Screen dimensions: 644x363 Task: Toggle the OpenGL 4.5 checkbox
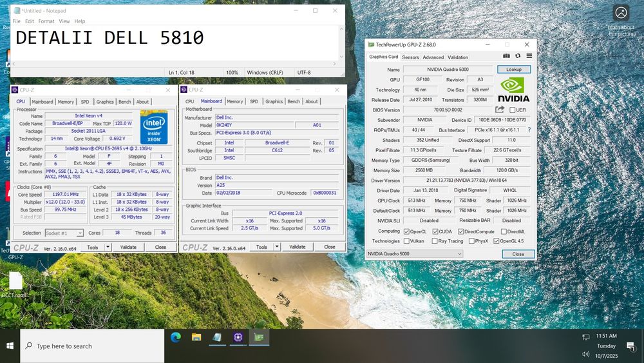click(x=496, y=241)
